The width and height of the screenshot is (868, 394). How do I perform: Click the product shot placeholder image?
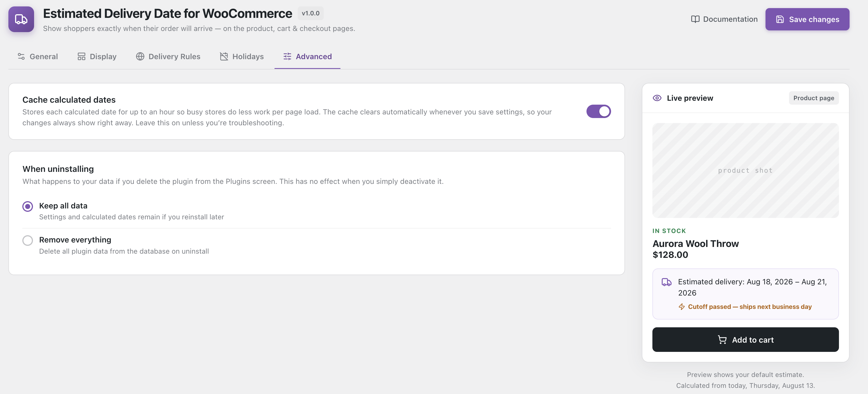pyautogui.click(x=745, y=170)
